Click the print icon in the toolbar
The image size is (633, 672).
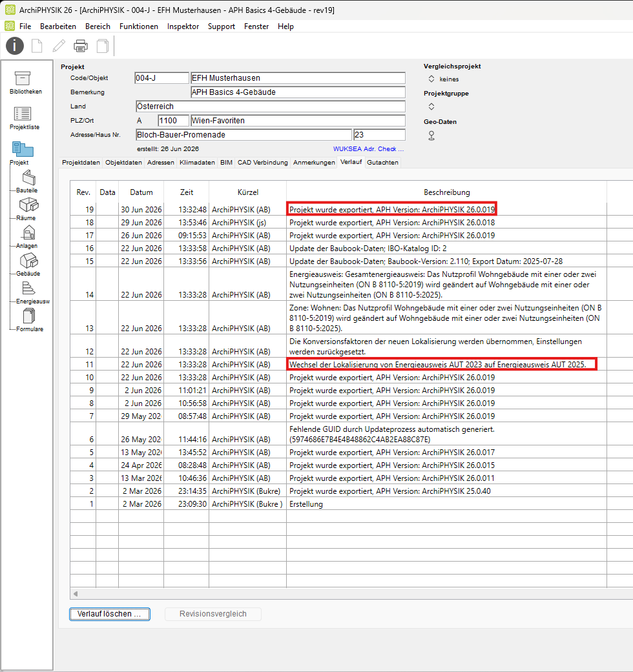point(81,46)
